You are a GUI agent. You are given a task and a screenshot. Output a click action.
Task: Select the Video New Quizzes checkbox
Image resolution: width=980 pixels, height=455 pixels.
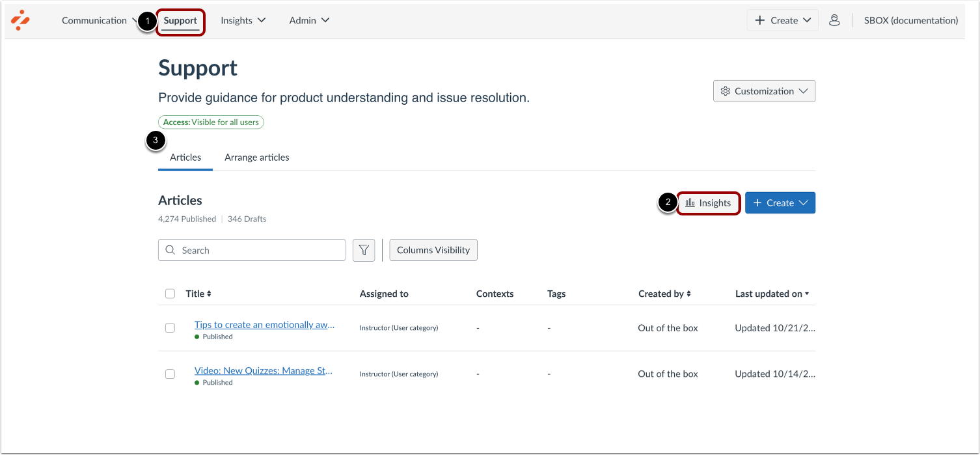click(170, 374)
